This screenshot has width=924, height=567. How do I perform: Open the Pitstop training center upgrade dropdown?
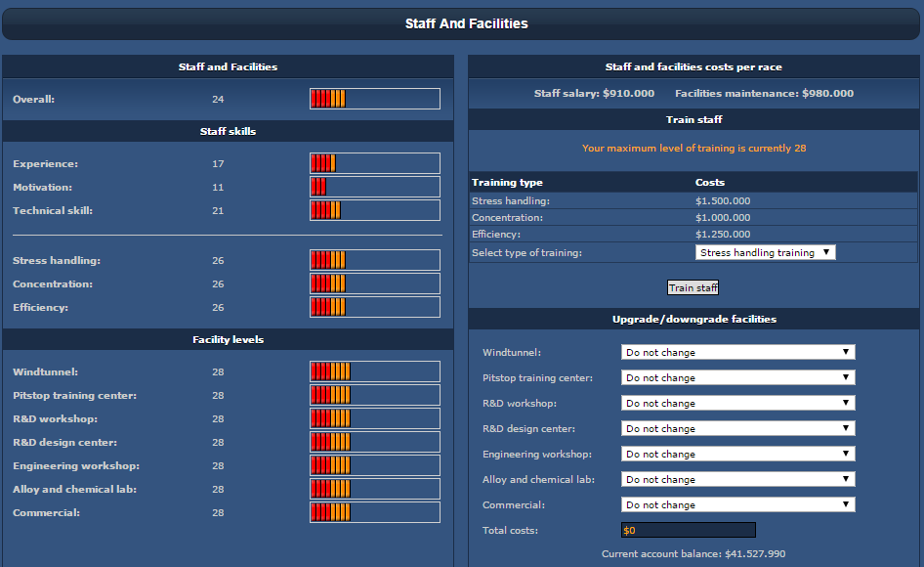(737, 377)
